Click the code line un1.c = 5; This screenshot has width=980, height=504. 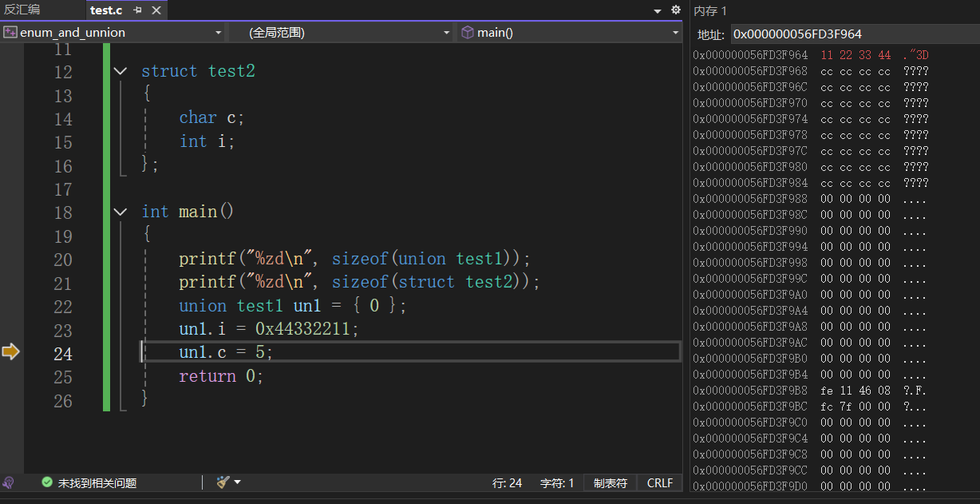(x=226, y=352)
